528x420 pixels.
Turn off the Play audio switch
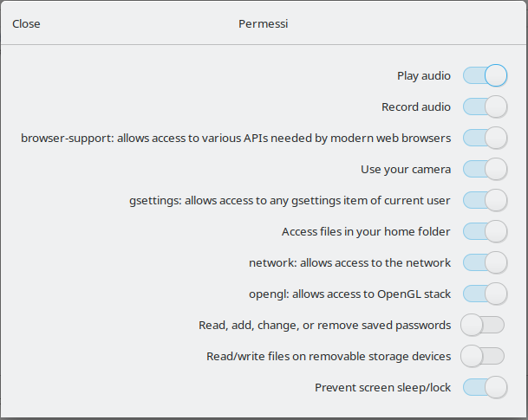click(485, 76)
